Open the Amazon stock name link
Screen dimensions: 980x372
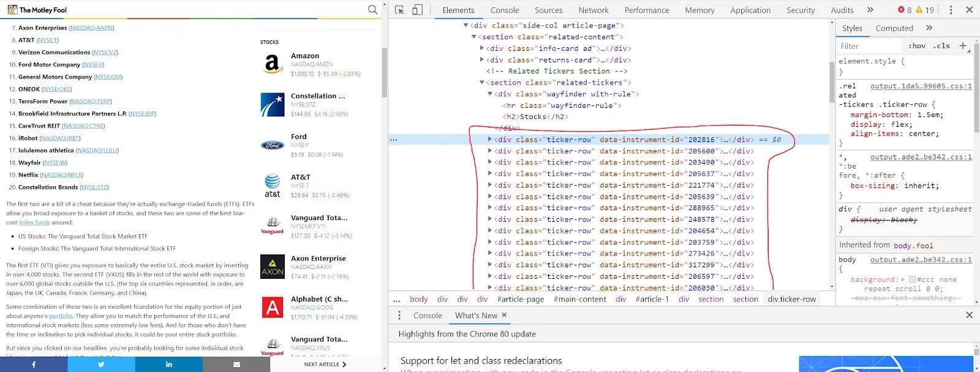click(x=304, y=56)
